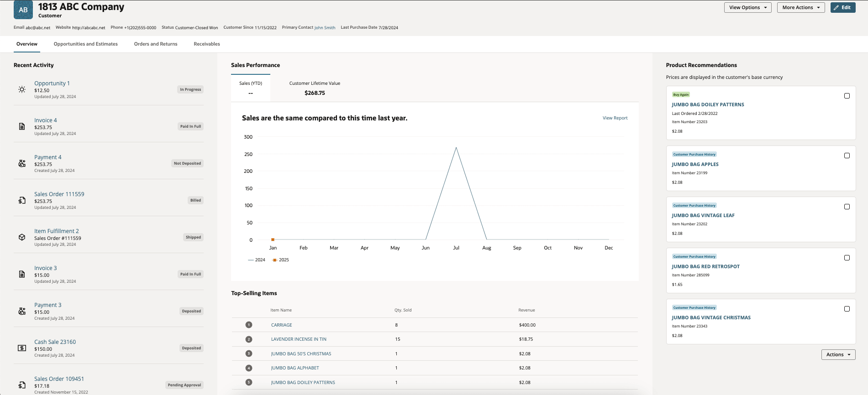The image size is (868, 395).
Task: Click the Buy Again tag
Action: click(x=681, y=95)
